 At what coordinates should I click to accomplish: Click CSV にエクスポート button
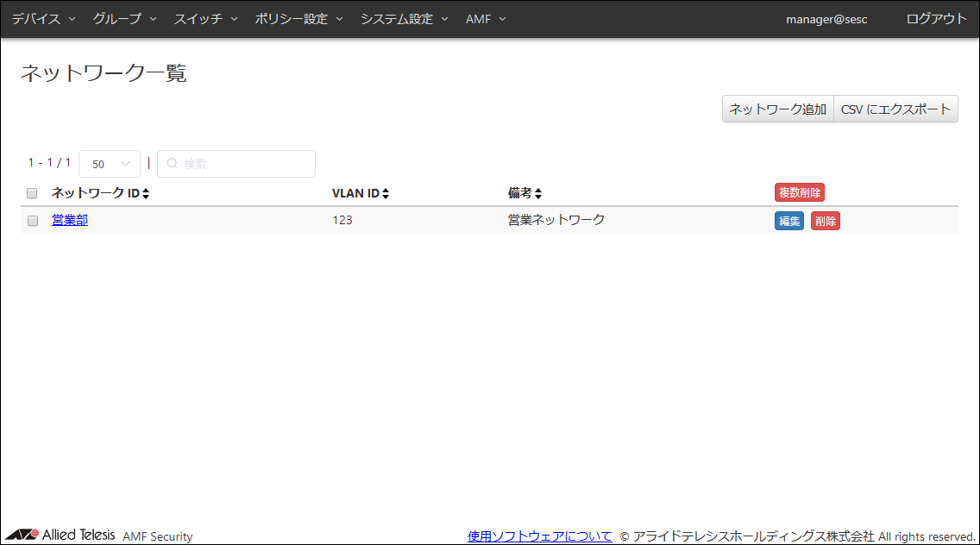coord(895,110)
